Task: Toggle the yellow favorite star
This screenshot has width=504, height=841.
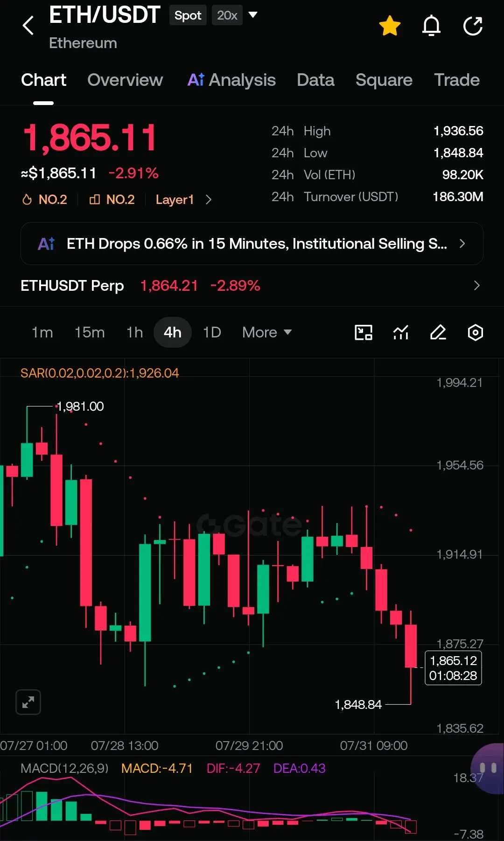Action: coord(390,25)
